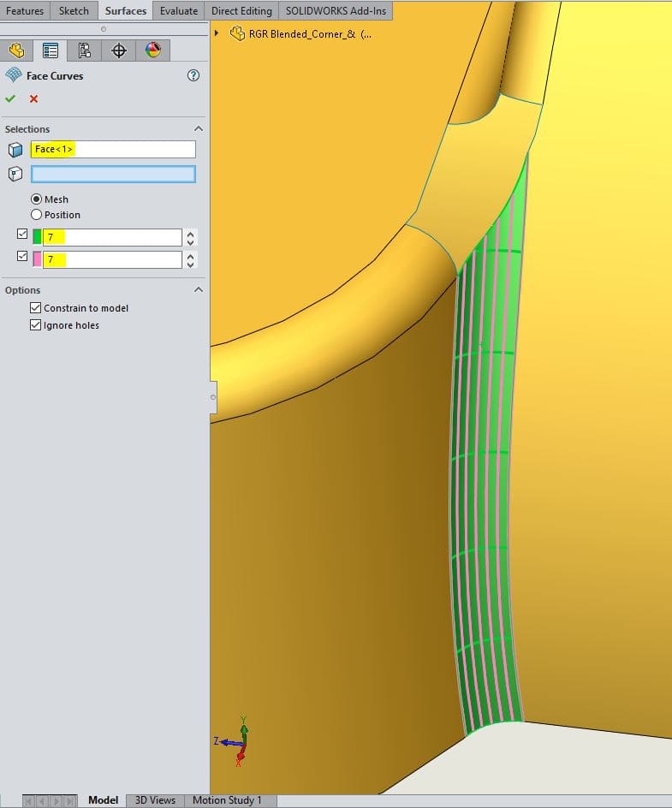Screen dimensions: 672x808
Task: Disable the green direction 1 curves checkbox
Action: tap(22, 235)
